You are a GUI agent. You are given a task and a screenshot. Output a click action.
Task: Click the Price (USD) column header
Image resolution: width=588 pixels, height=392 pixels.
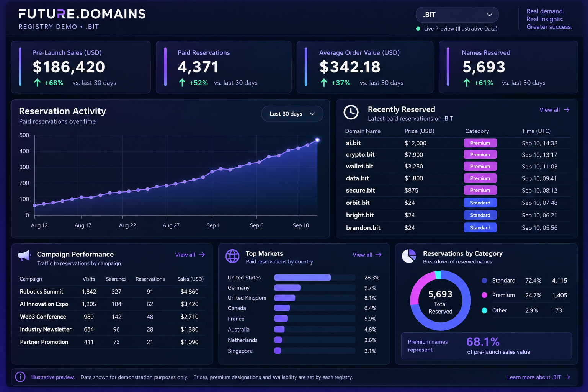tap(419, 131)
